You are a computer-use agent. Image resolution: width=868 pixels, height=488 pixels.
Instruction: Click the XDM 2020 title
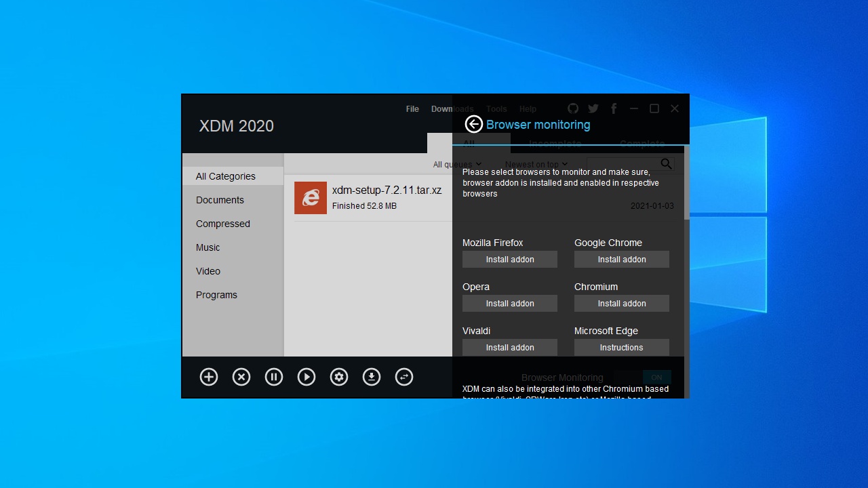coord(237,126)
